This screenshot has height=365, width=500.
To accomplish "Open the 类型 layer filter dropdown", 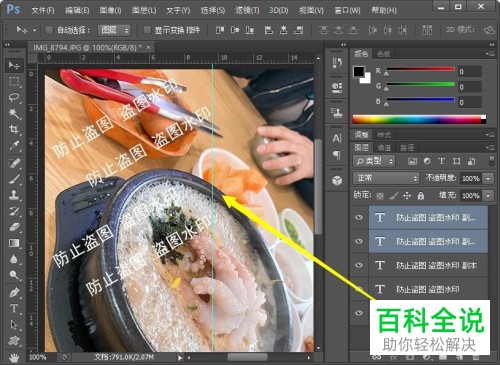I will click(374, 161).
